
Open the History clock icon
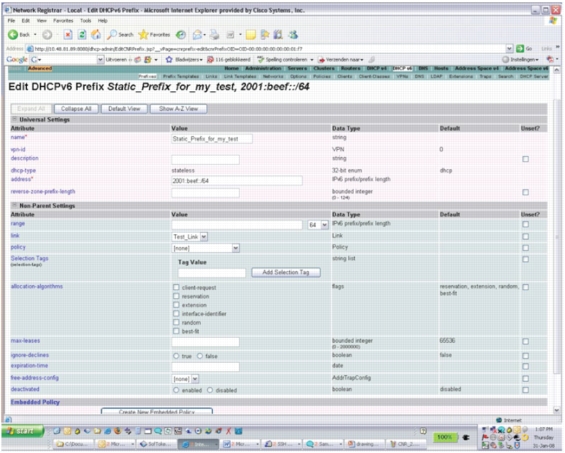tap(181, 35)
